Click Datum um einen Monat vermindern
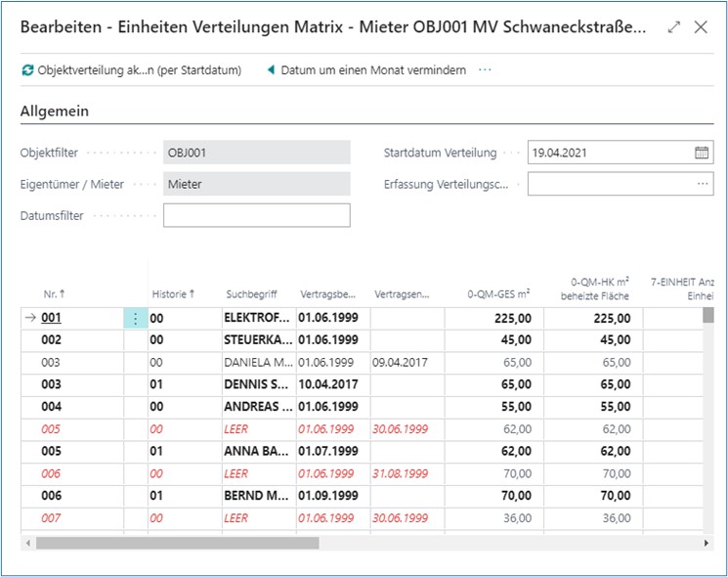Screen dimensions: 728x577 (372, 70)
